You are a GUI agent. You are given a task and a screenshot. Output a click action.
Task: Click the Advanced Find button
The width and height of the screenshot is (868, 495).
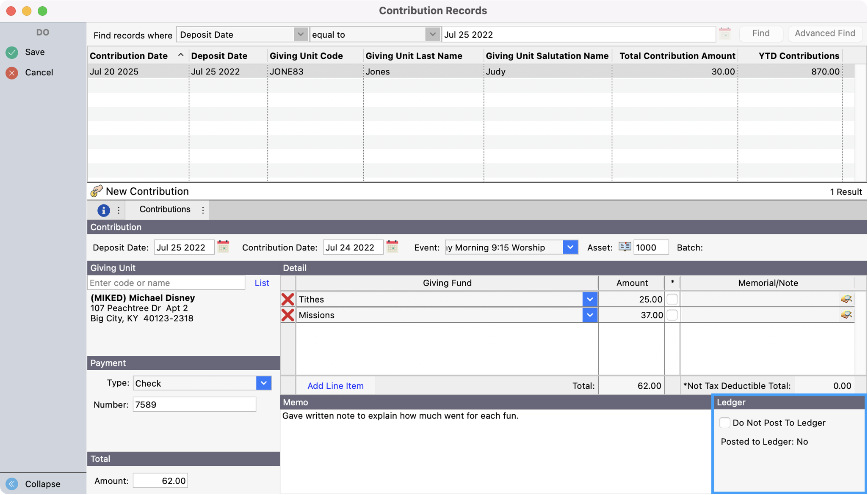pyautogui.click(x=824, y=33)
